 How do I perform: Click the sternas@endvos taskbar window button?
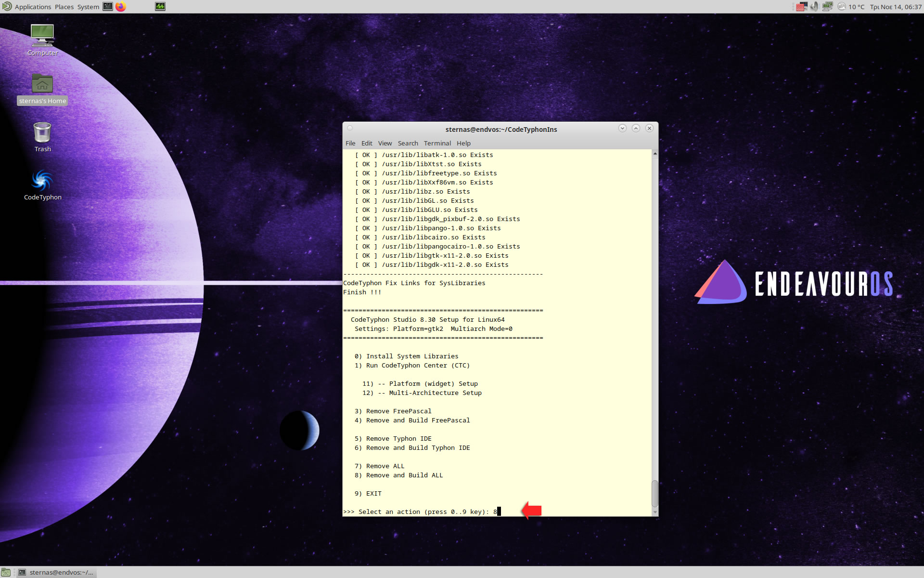click(56, 572)
